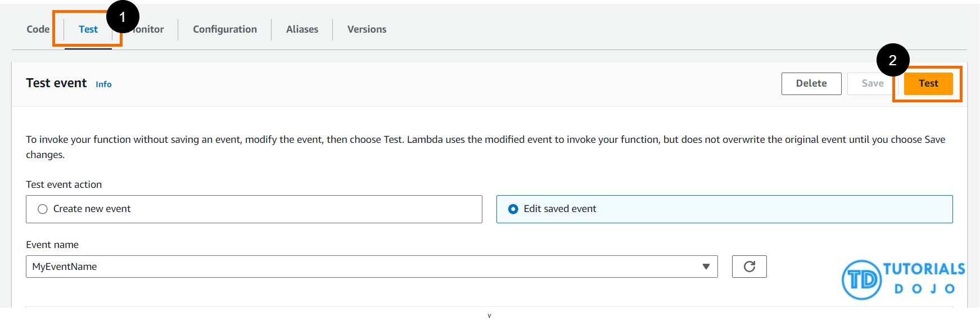The width and height of the screenshot is (980, 320).
Task: Click the Delete button
Action: 811,83
